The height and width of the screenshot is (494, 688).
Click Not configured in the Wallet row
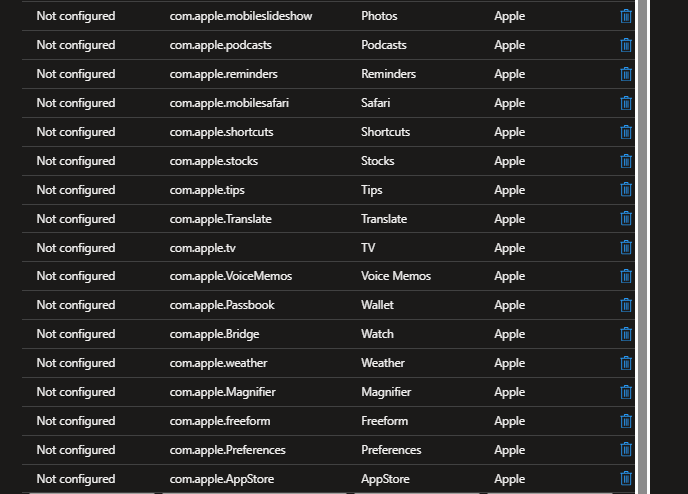(76, 305)
